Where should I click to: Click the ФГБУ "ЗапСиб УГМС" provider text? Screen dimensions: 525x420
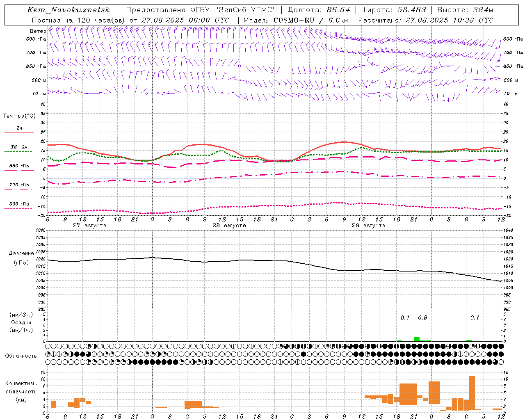233,10
